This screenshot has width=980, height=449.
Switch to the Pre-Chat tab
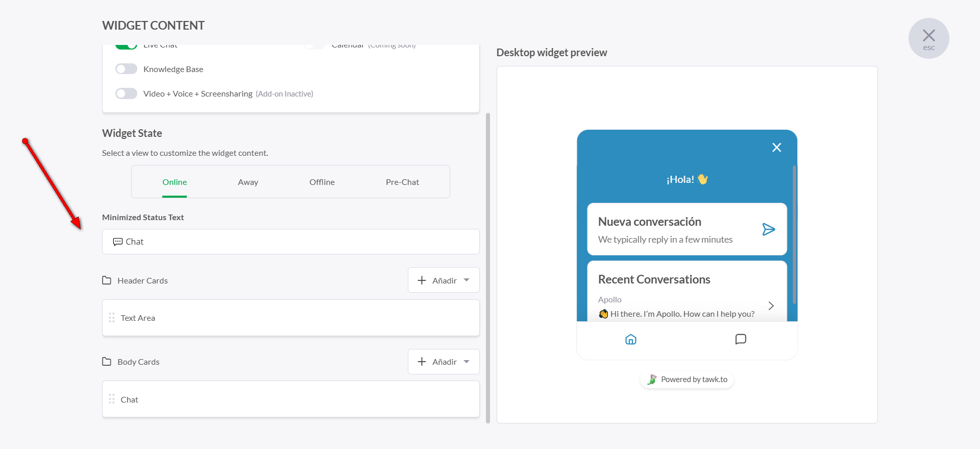tap(402, 182)
